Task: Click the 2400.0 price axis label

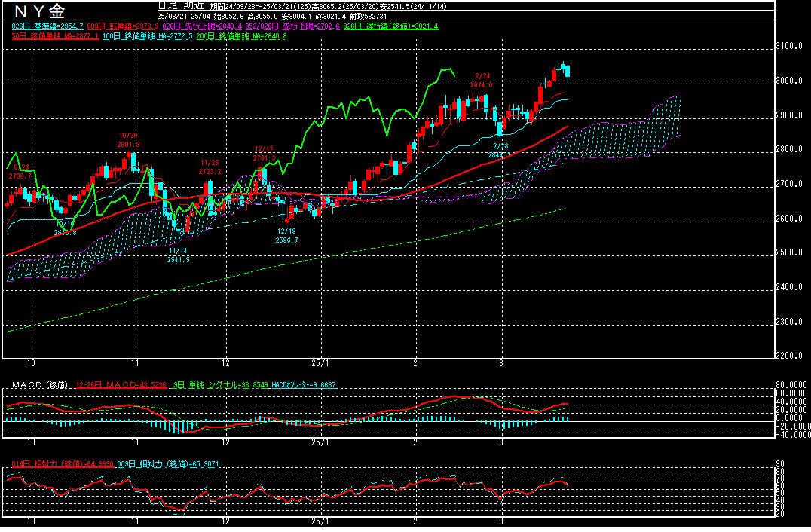Action: pos(788,287)
